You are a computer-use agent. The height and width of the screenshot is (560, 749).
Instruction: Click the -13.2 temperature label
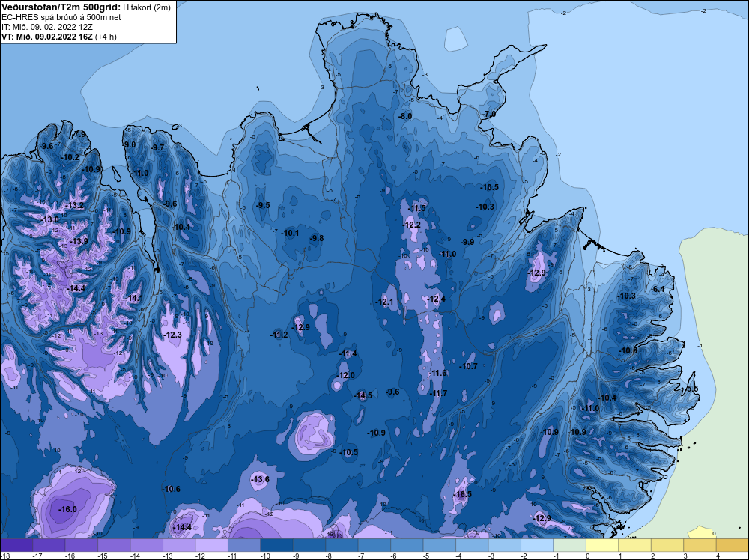click(x=74, y=205)
